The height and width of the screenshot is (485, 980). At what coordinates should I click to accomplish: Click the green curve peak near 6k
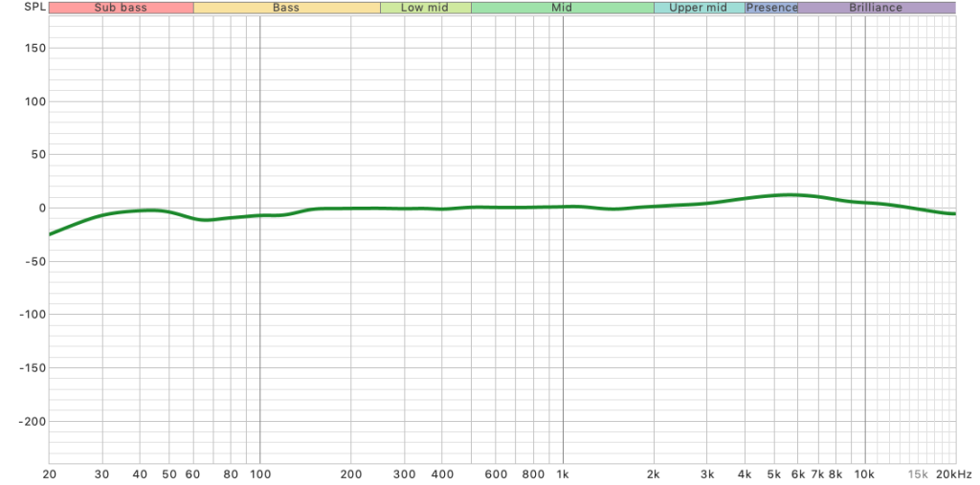(x=790, y=194)
